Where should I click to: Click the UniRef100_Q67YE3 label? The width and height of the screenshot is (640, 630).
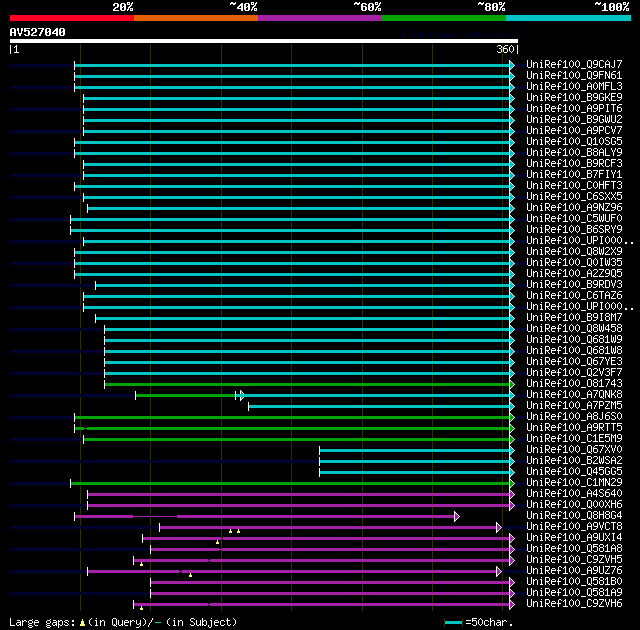(574, 362)
